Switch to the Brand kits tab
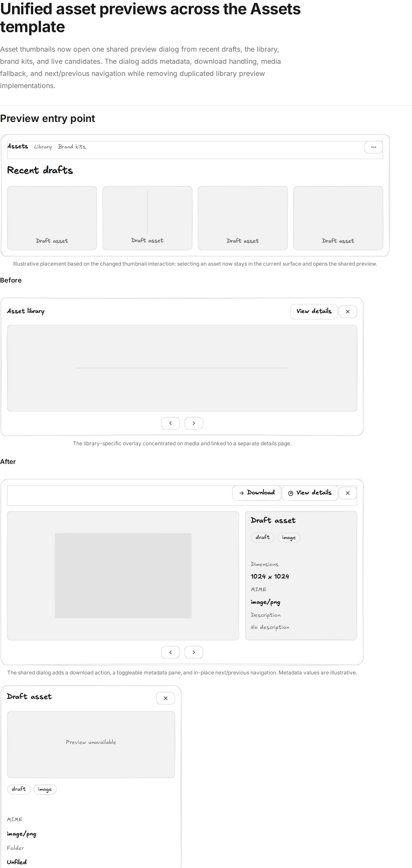 pyautogui.click(x=72, y=147)
